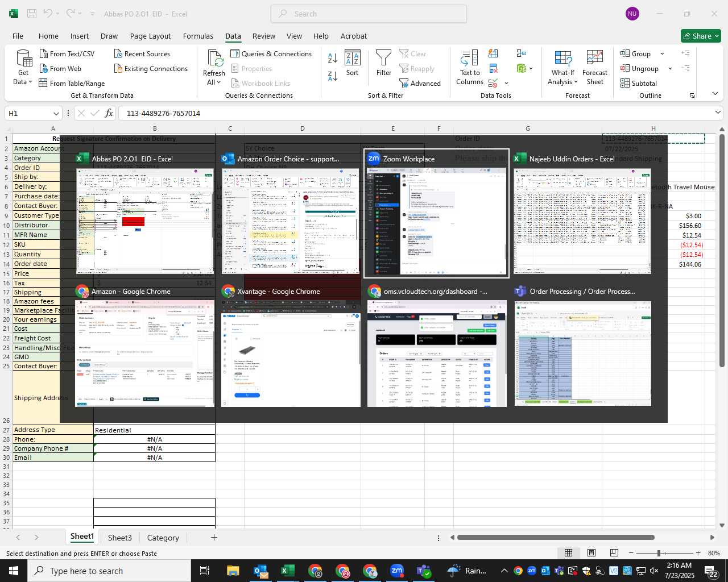The height and width of the screenshot is (582, 728).
Task: Click the Subtotal outline button
Action: 639,83
